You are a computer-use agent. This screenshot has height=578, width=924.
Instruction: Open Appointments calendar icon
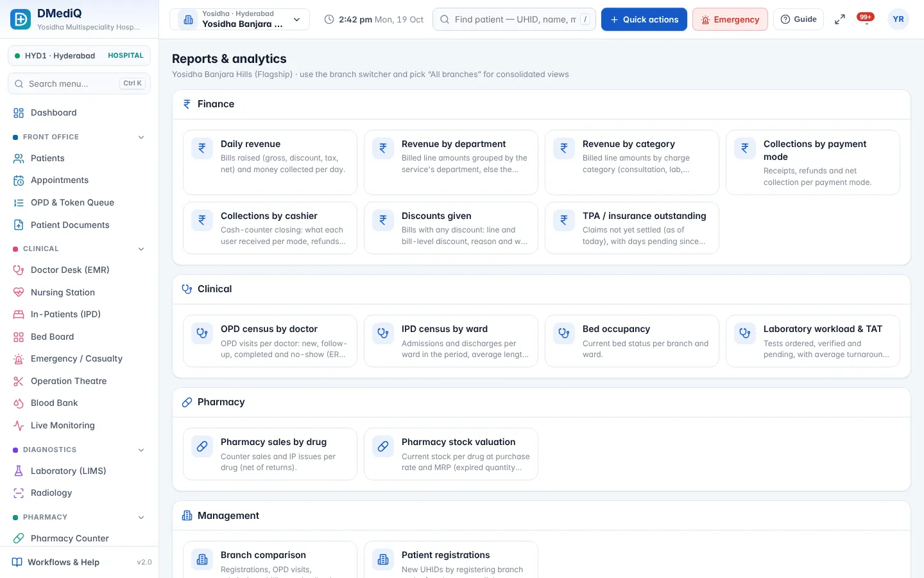click(19, 180)
